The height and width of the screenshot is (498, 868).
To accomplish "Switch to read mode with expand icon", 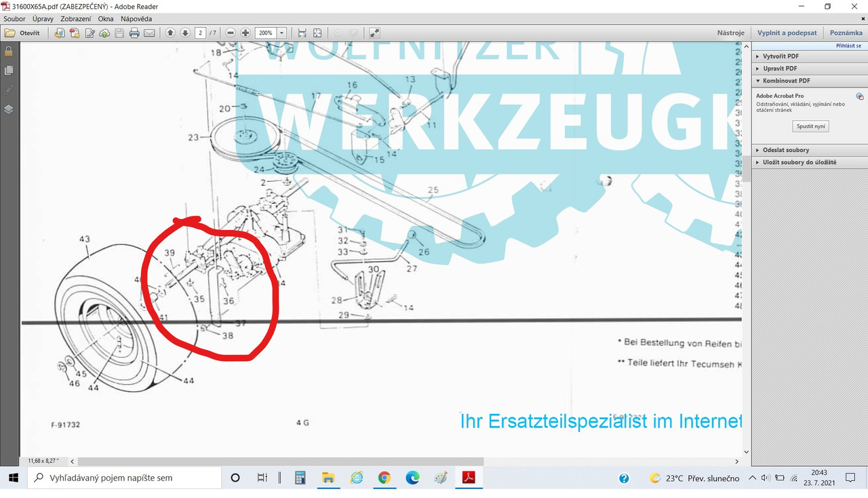I will (374, 33).
